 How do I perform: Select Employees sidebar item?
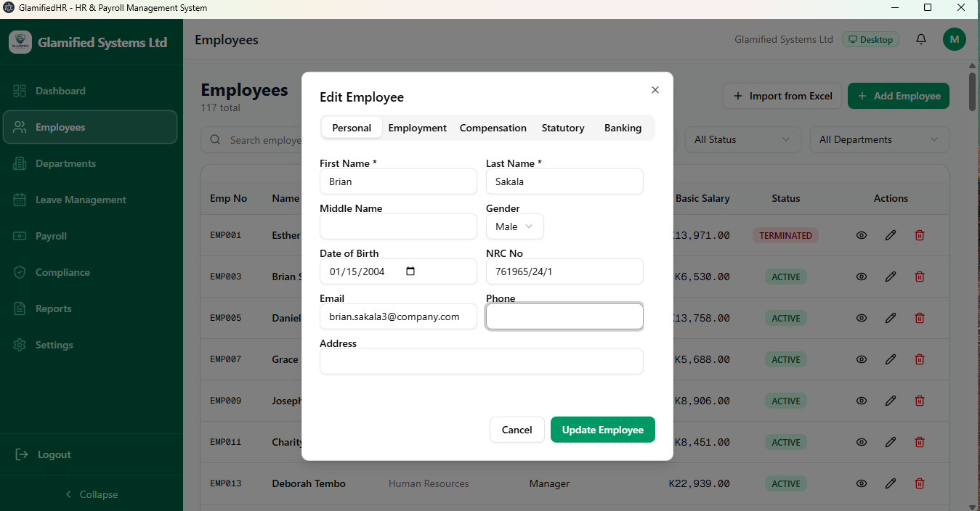point(90,127)
